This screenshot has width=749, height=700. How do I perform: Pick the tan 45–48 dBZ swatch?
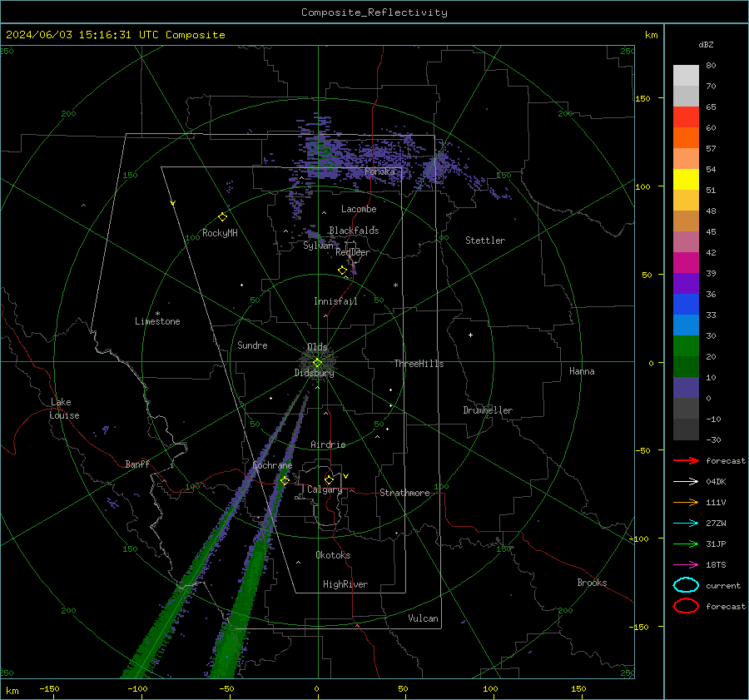(x=686, y=221)
